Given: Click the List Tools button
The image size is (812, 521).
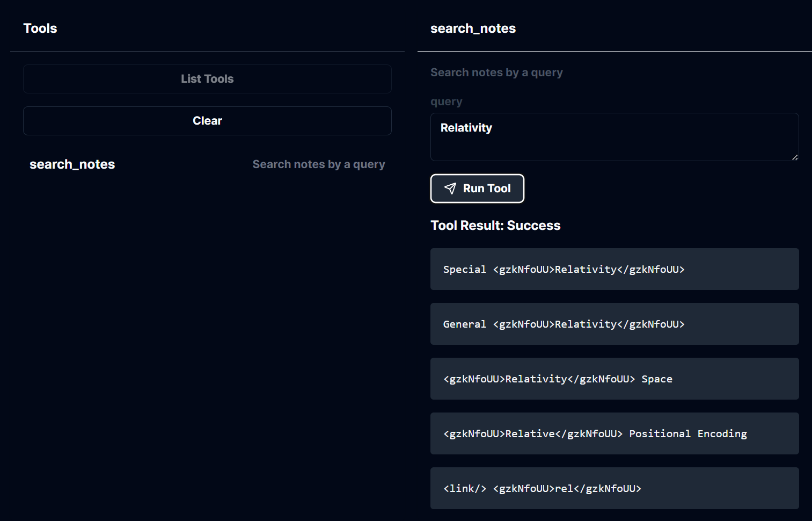Looking at the screenshot, I should (x=207, y=79).
